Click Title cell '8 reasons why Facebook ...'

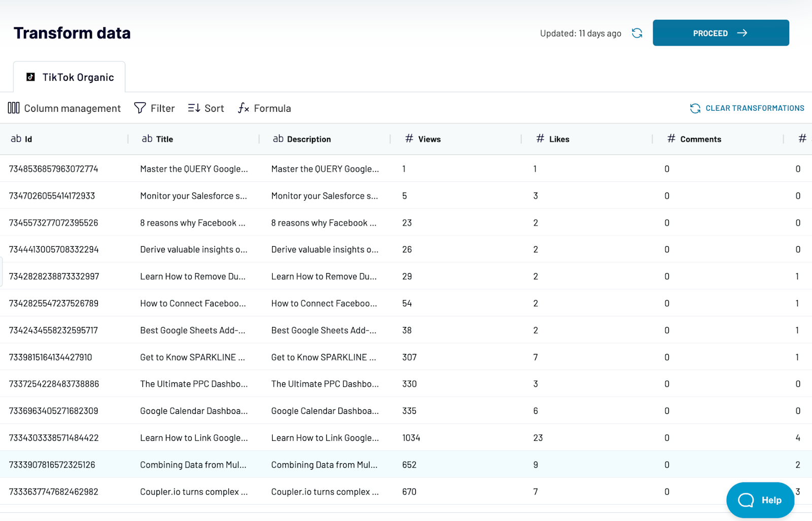(x=193, y=223)
